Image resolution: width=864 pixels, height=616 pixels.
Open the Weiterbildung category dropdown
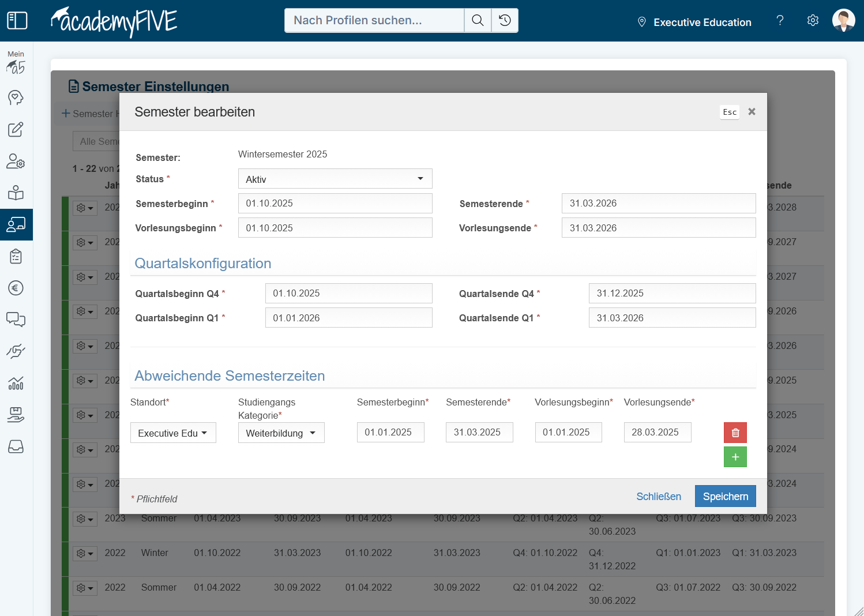(x=281, y=433)
